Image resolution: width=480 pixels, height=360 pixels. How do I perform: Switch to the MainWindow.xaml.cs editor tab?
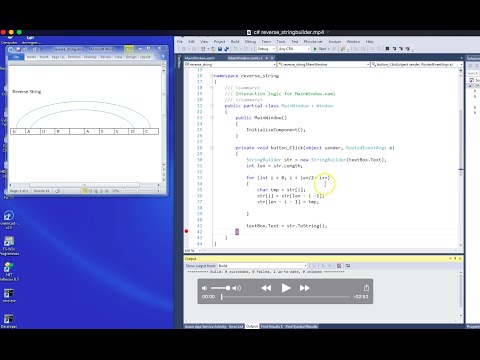tap(245, 58)
